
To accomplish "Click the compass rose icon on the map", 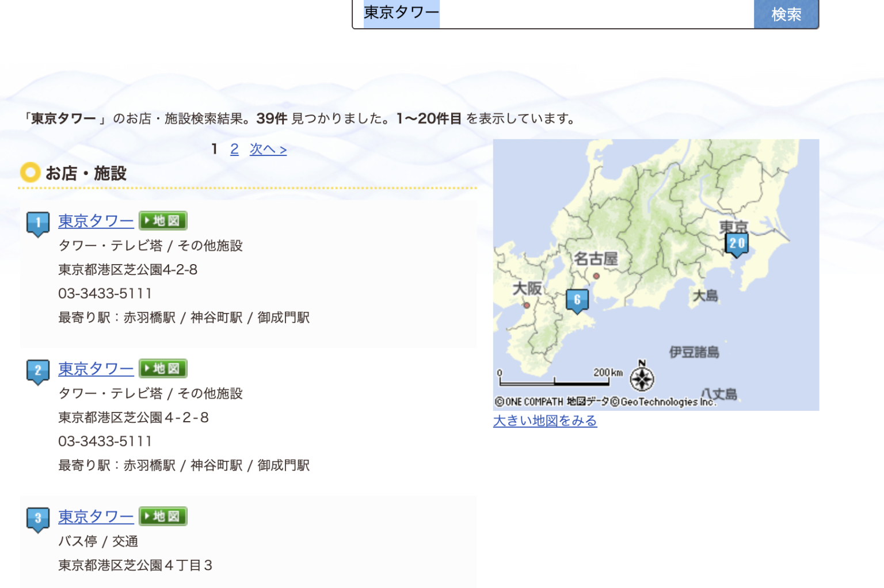I will (643, 379).
